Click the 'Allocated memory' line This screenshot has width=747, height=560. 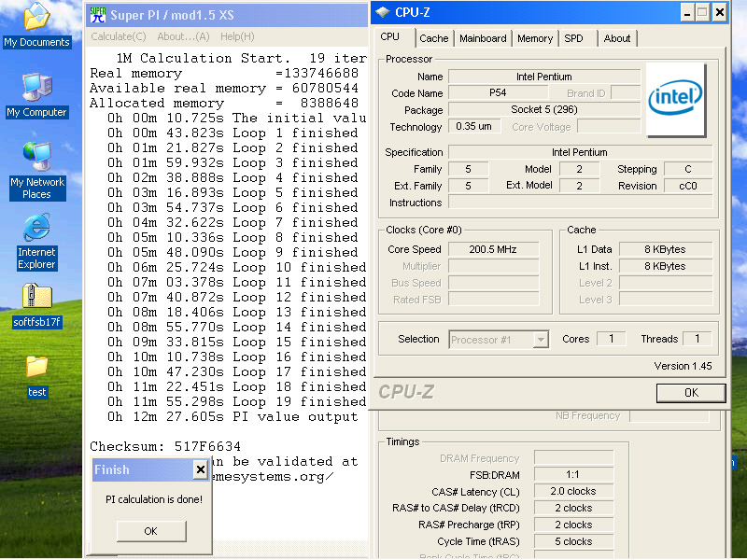coord(224,103)
